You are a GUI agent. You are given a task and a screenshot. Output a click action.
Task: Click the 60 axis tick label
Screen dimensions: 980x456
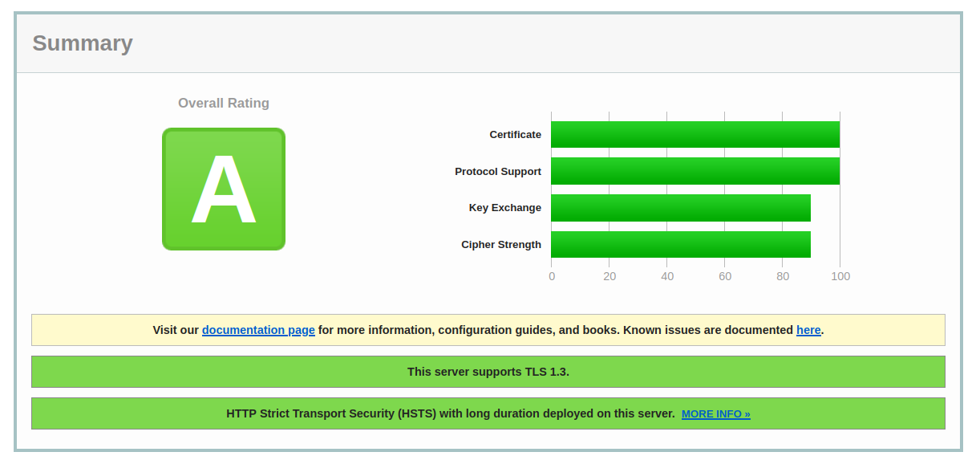[x=725, y=276]
